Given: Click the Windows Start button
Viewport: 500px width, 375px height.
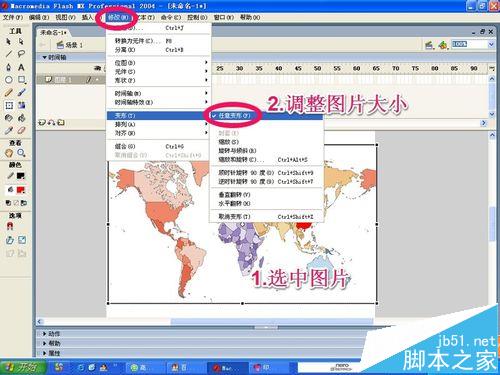Looking at the screenshot, I should point(23,368).
